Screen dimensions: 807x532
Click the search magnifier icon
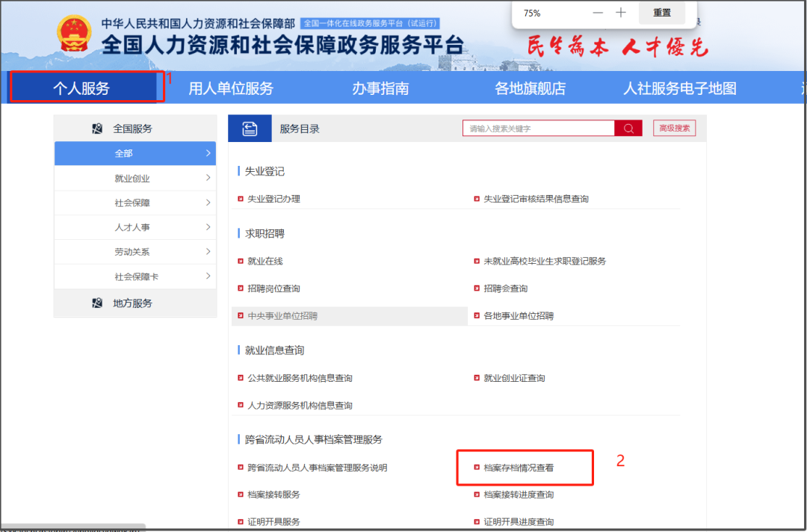[x=628, y=128]
